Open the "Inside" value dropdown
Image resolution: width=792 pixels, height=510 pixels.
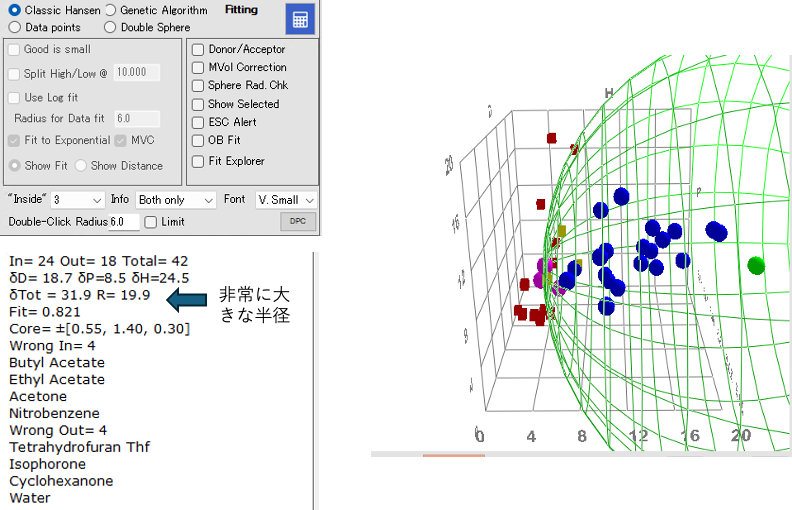pos(78,200)
